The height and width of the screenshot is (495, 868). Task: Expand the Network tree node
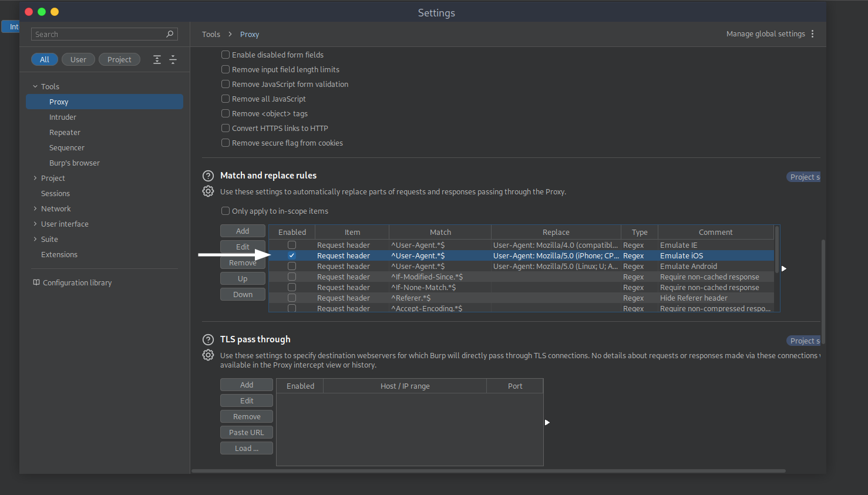pyautogui.click(x=35, y=208)
